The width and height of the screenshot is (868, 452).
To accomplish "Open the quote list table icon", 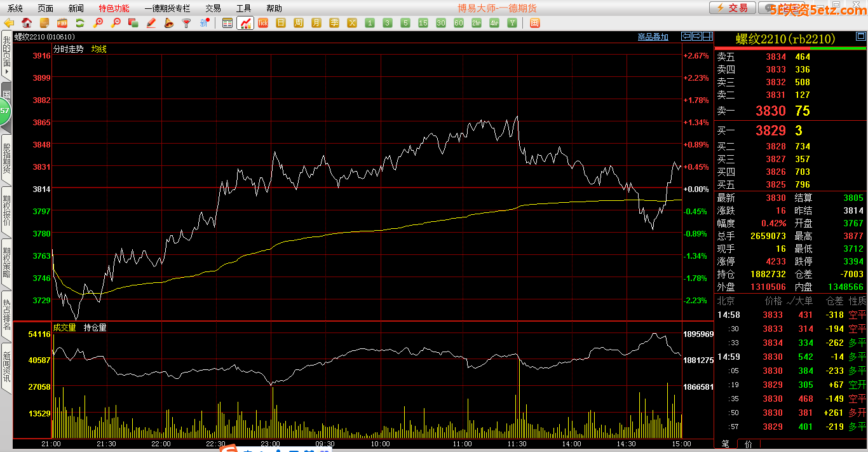I will coord(227,23).
